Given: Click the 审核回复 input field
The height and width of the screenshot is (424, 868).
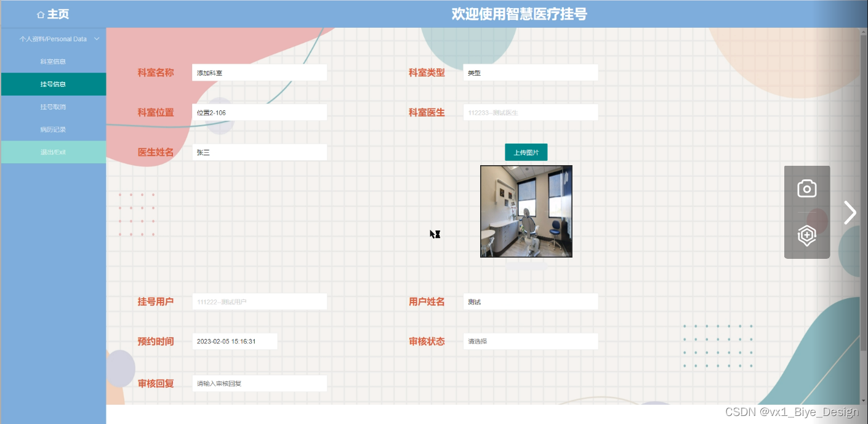Looking at the screenshot, I should [x=259, y=383].
